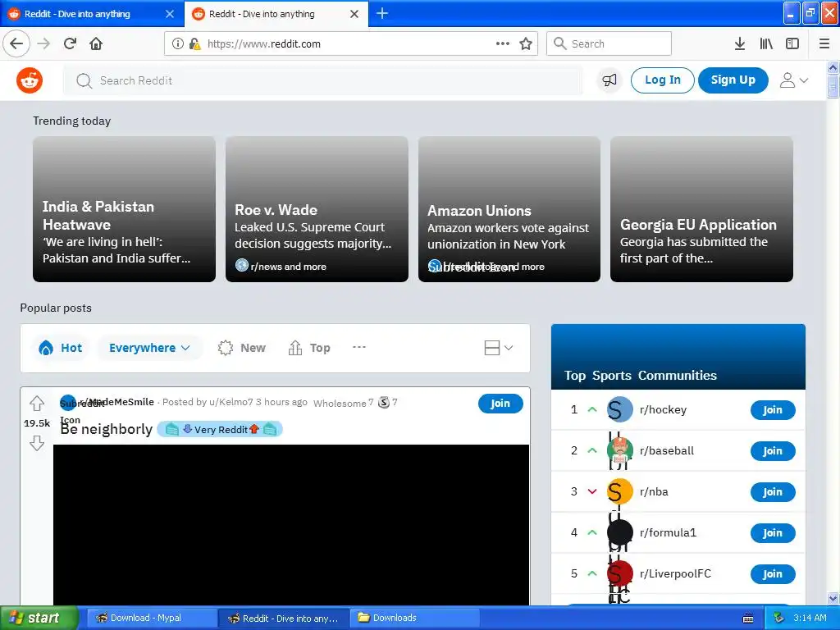The height and width of the screenshot is (630, 840).
Task: Click the Very Reddit flair tag
Action: [220, 429]
